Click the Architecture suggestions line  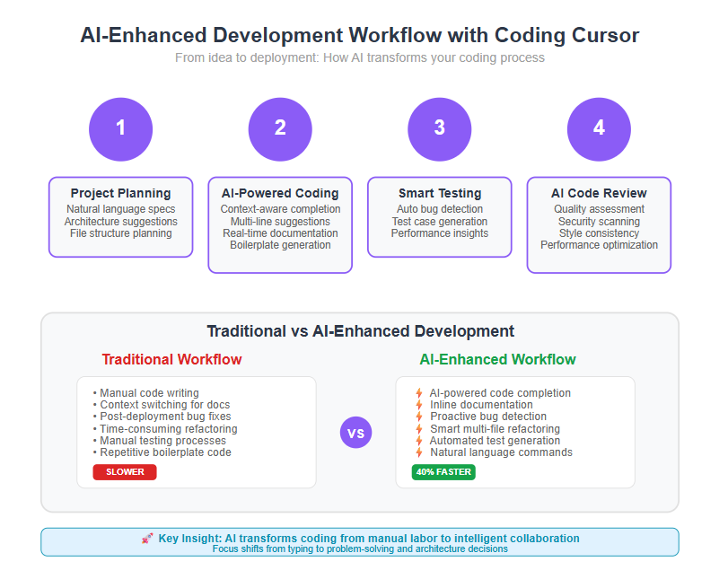pos(120,222)
